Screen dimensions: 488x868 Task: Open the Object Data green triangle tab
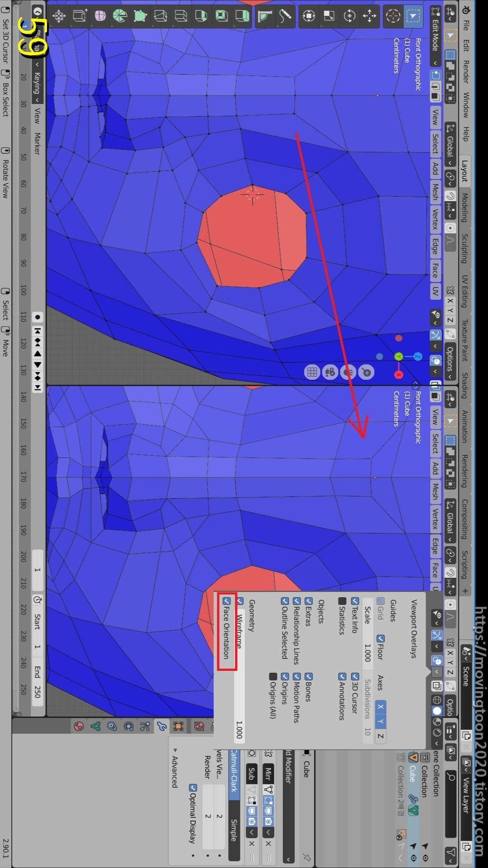(x=95, y=726)
